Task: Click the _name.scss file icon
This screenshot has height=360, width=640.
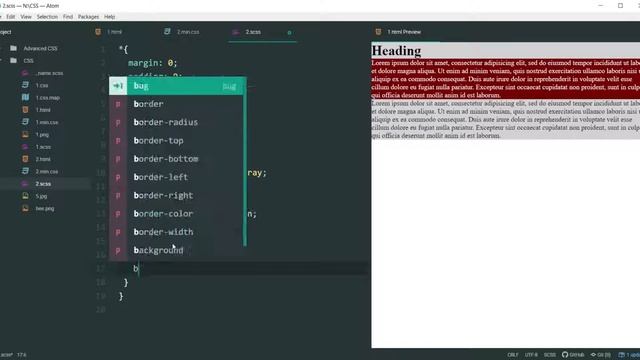Action: tap(25, 73)
